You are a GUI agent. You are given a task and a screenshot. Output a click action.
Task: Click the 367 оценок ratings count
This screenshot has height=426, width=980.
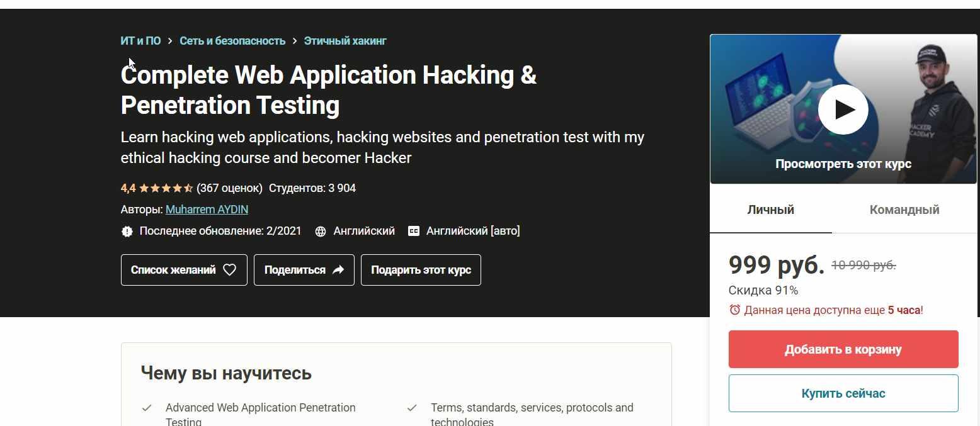(x=229, y=188)
